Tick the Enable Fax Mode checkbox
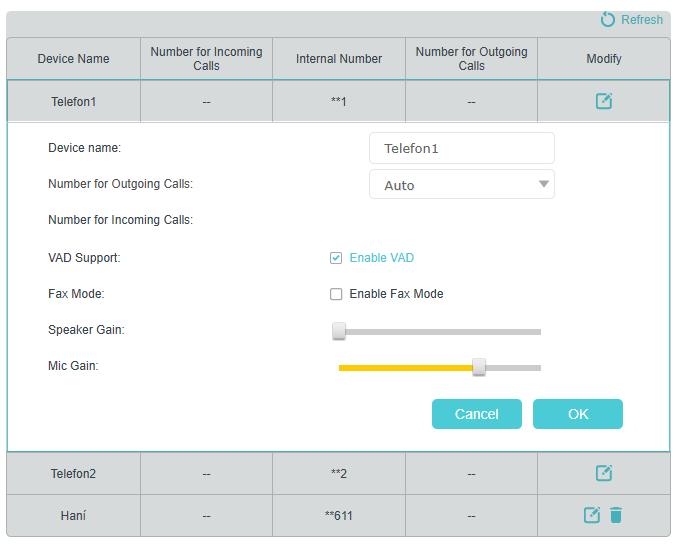Viewport: 684px width, 546px height. pyautogui.click(x=336, y=294)
